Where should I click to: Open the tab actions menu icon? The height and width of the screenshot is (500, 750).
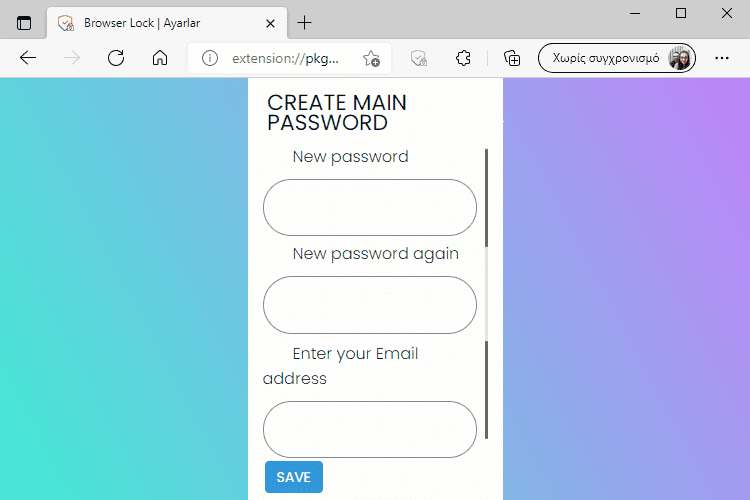click(23, 23)
